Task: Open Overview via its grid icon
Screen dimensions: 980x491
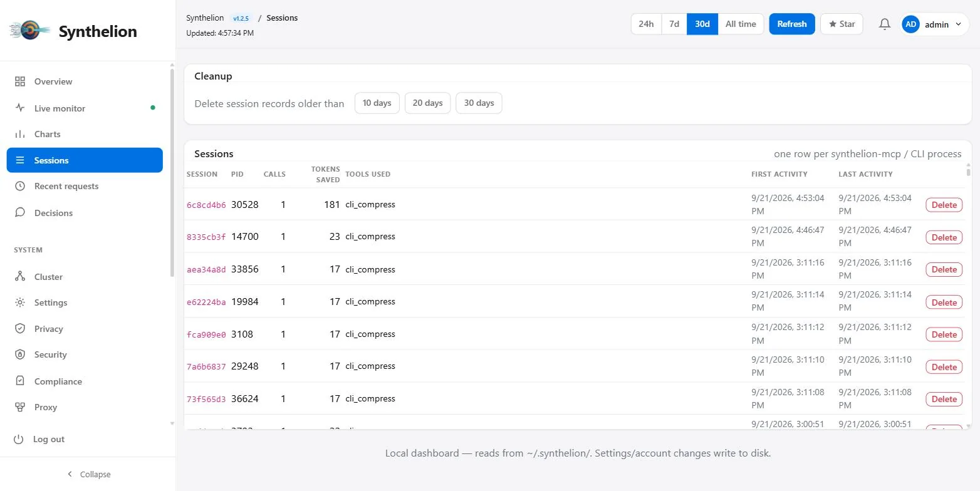Action: [x=20, y=81]
